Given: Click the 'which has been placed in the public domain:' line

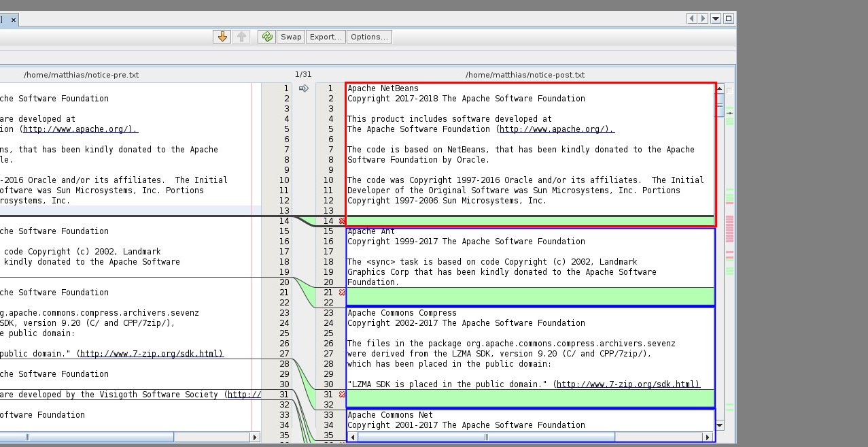Looking at the screenshot, I should tap(449, 364).
